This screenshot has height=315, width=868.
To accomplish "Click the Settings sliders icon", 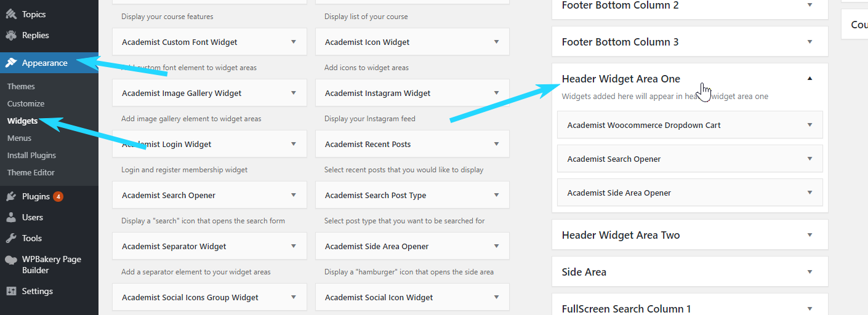I will point(11,291).
